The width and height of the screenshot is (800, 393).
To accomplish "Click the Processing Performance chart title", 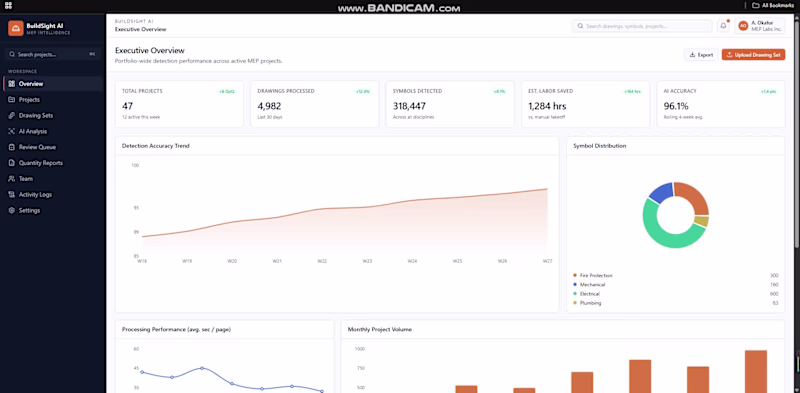I will tap(177, 330).
